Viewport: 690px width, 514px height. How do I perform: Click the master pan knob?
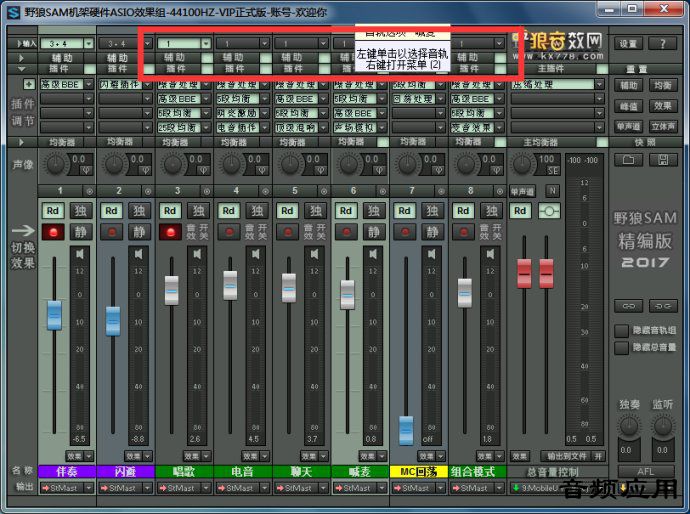tap(522, 164)
